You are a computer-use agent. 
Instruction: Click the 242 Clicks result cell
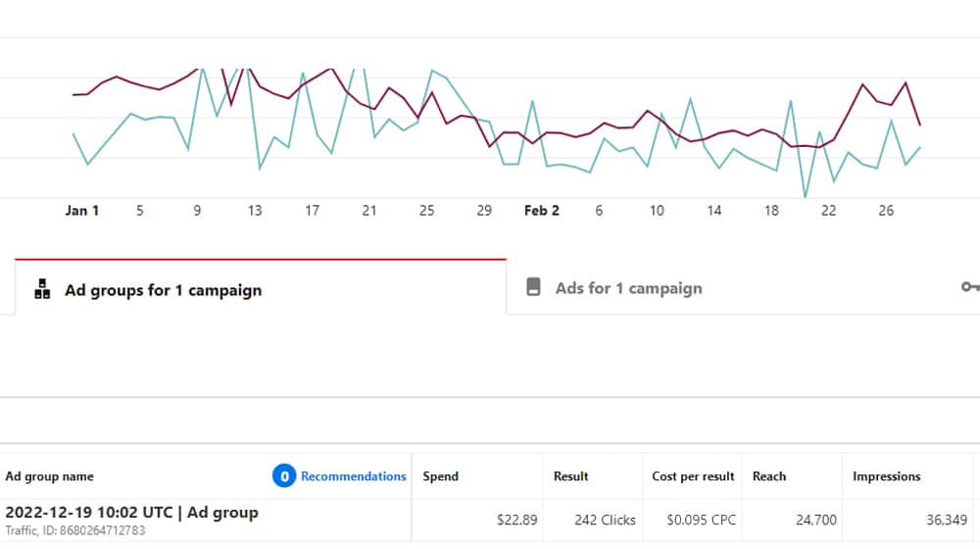(605, 520)
